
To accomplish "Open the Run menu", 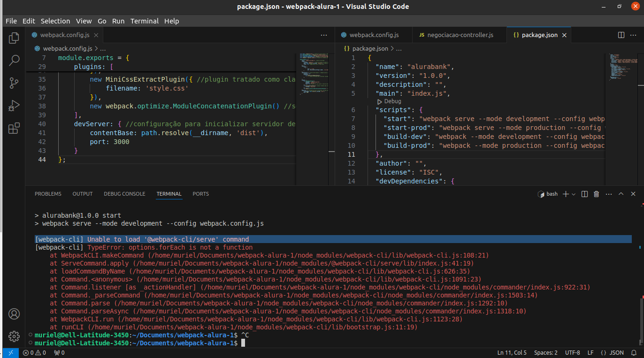I will coord(118,21).
